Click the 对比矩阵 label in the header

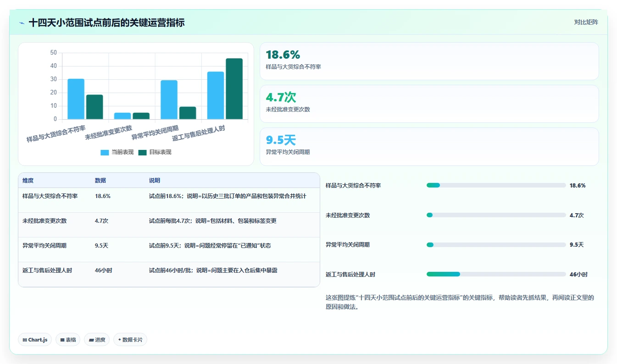586,22
